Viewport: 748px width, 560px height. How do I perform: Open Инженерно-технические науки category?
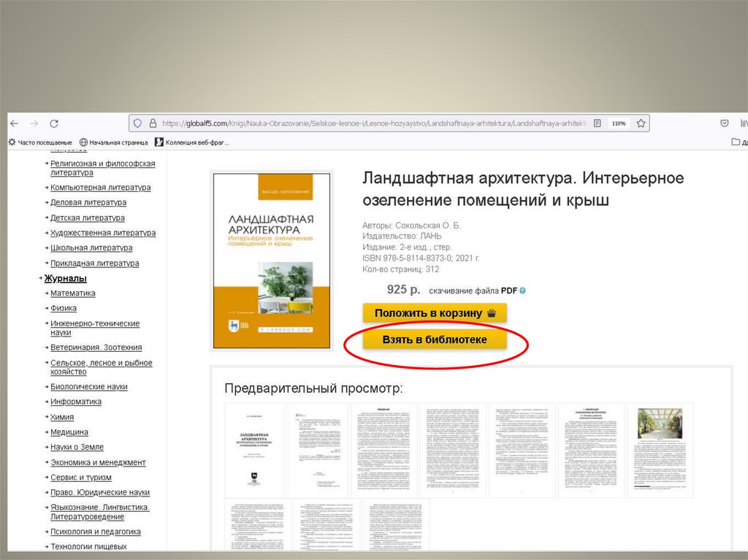(95, 328)
